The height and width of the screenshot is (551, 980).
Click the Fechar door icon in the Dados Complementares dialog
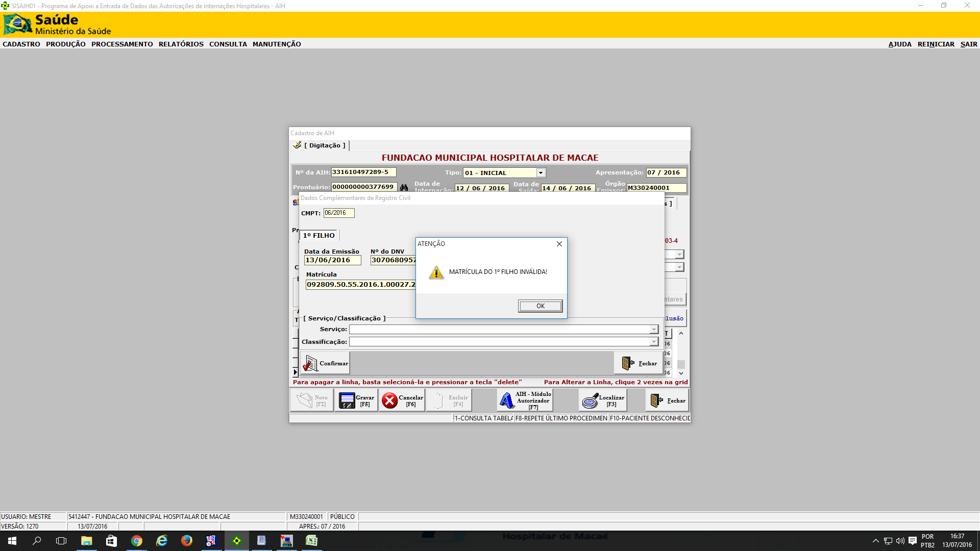628,363
